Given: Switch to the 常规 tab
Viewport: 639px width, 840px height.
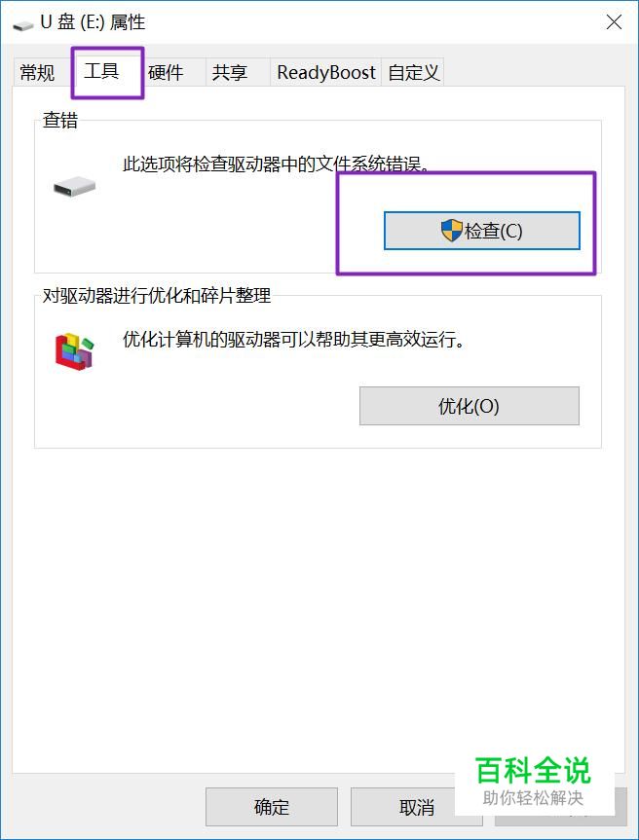Looking at the screenshot, I should [x=37, y=72].
